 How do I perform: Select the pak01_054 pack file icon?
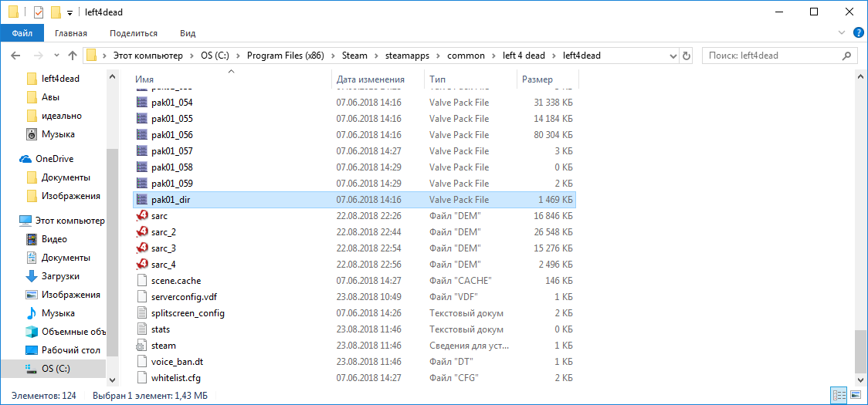pos(141,103)
